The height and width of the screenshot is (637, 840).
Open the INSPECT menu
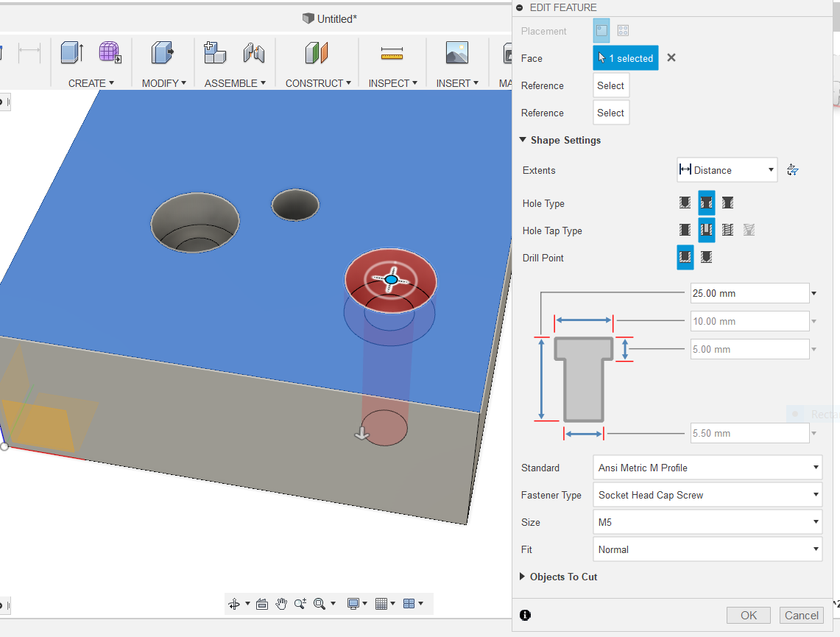pos(392,83)
